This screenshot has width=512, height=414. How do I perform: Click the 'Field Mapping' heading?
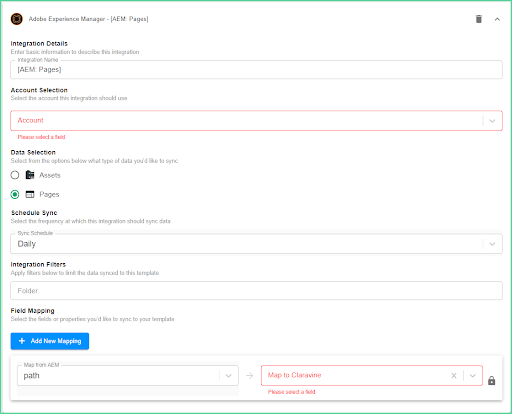coord(32,311)
